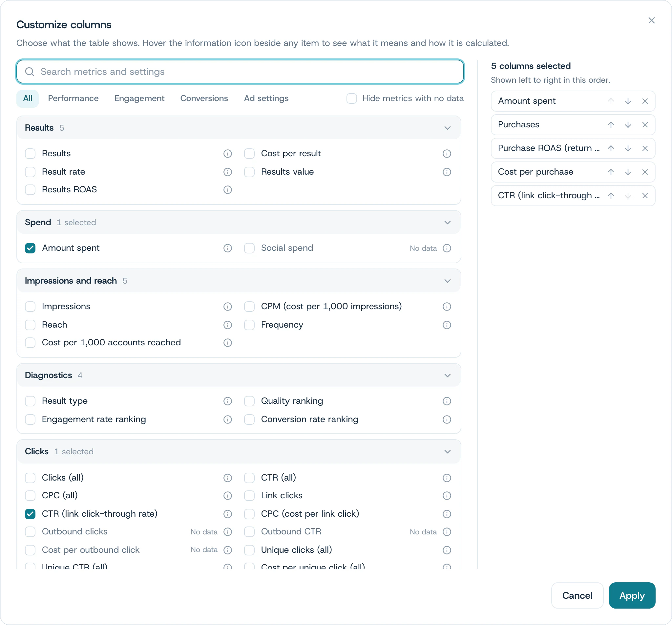Screen dimensions: 672x625
Task: Remove Purchases from selected columns
Action: tap(645, 125)
